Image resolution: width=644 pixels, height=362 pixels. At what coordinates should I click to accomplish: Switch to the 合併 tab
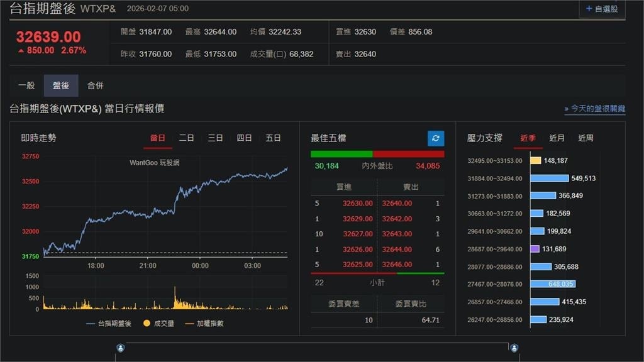pyautogui.click(x=96, y=85)
